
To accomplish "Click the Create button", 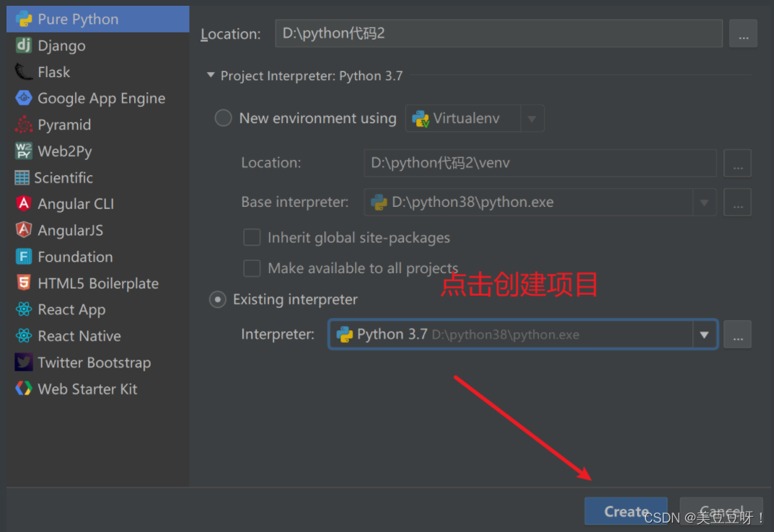I will [x=626, y=511].
